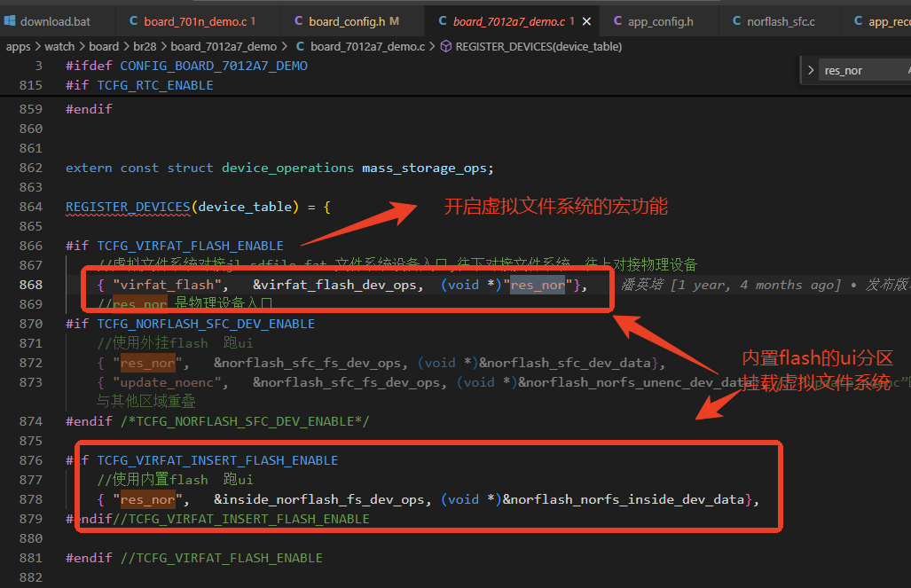Open the board_701n_demo.c tab
This screenshot has width=911, height=588.
(x=198, y=21)
